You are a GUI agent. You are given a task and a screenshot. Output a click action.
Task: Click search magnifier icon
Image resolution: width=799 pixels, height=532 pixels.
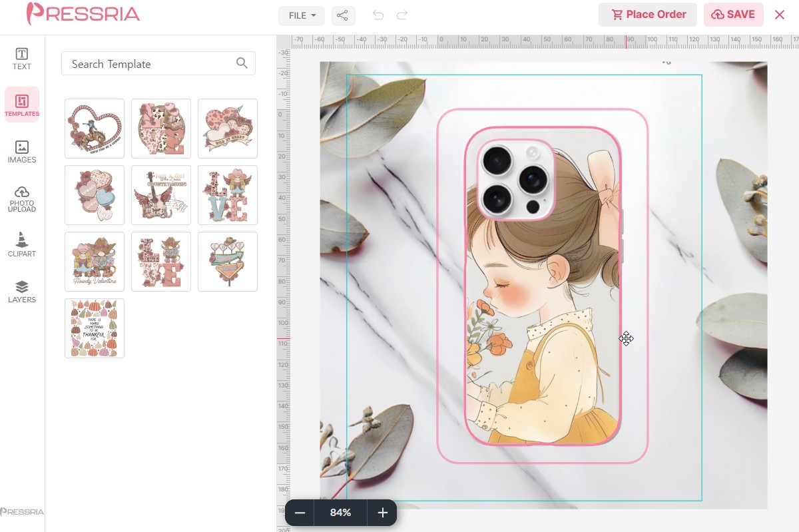pos(242,64)
